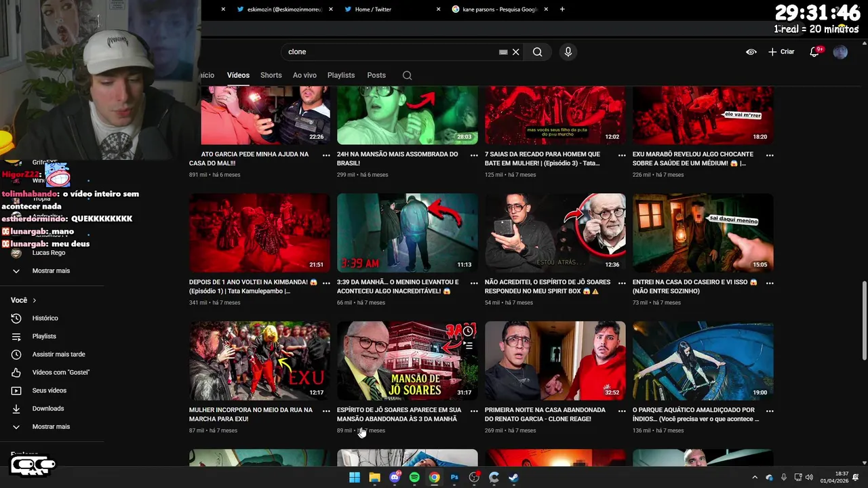868x488 pixels.
Task: Open options for 7 SAIAS DA RECADO video
Action: pos(622,155)
